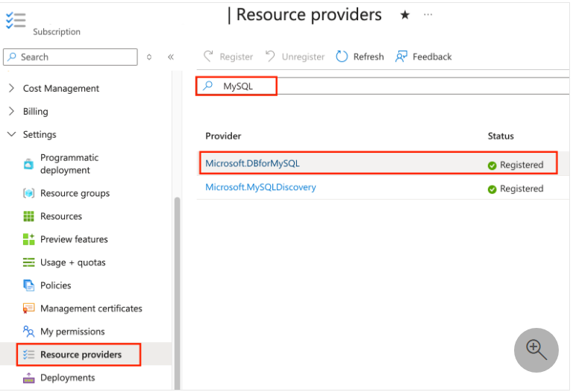
Task: Collapse the sidebar with double chevron
Action: 171,57
